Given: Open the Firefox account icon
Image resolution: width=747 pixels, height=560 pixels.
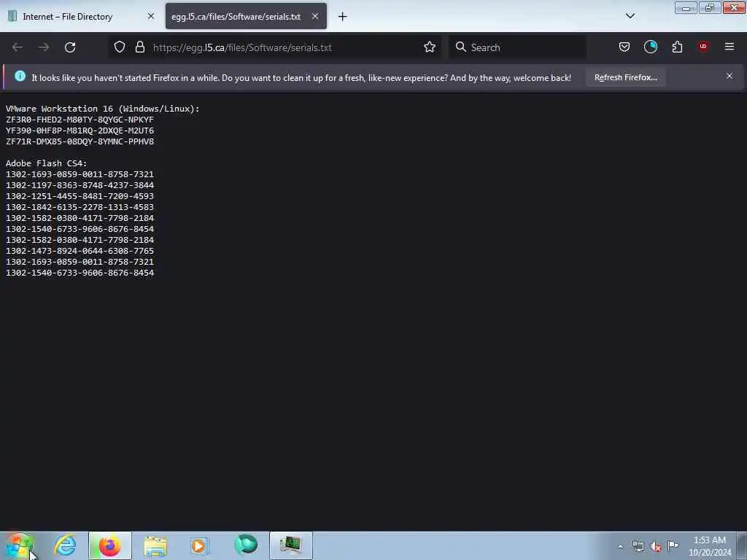Looking at the screenshot, I should click(x=650, y=47).
